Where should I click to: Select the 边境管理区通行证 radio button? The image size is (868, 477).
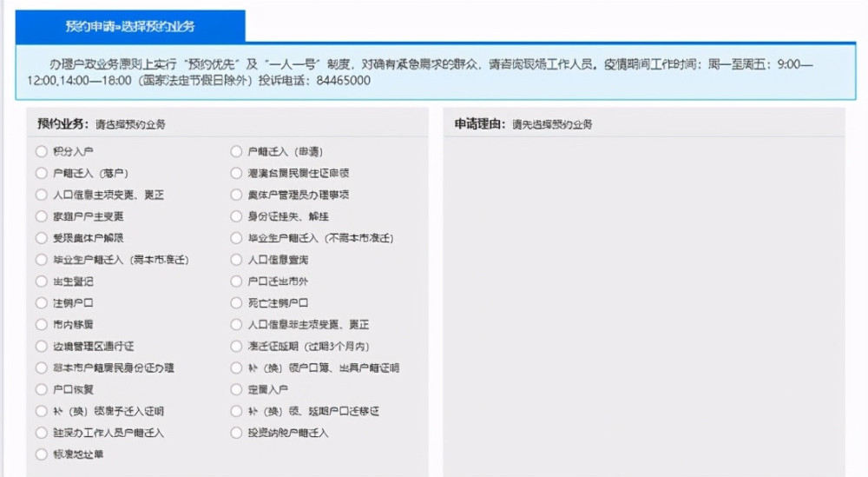click(42, 347)
